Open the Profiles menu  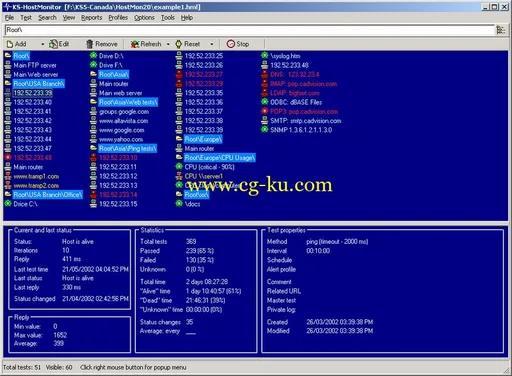(118, 18)
